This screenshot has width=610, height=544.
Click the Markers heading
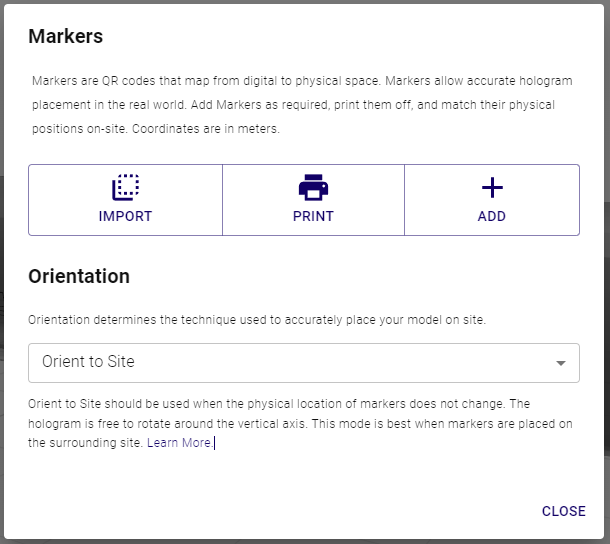[x=66, y=36]
